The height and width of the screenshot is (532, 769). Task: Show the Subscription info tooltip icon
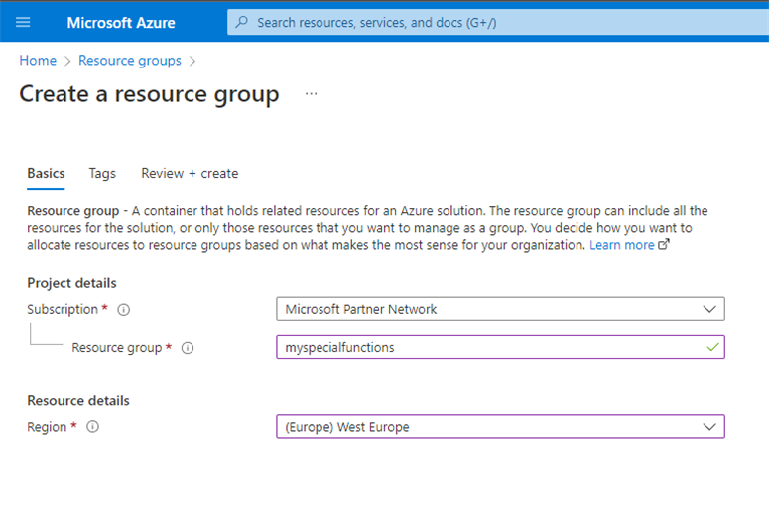[x=124, y=310]
